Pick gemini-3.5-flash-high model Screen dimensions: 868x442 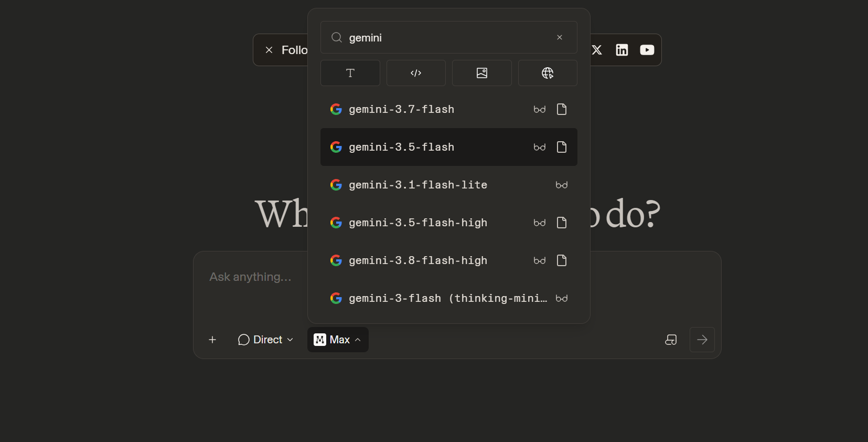pyautogui.click(x=448, y=223)
